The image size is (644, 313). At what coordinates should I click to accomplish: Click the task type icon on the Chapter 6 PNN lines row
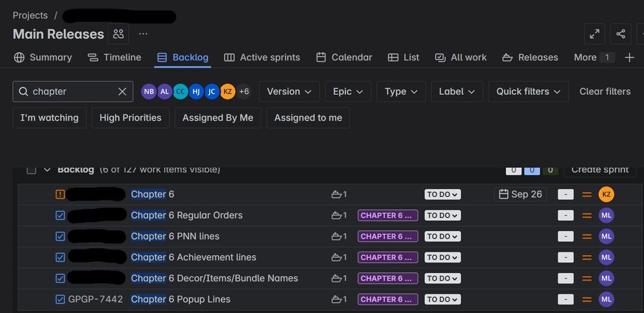tap(60, 236)
